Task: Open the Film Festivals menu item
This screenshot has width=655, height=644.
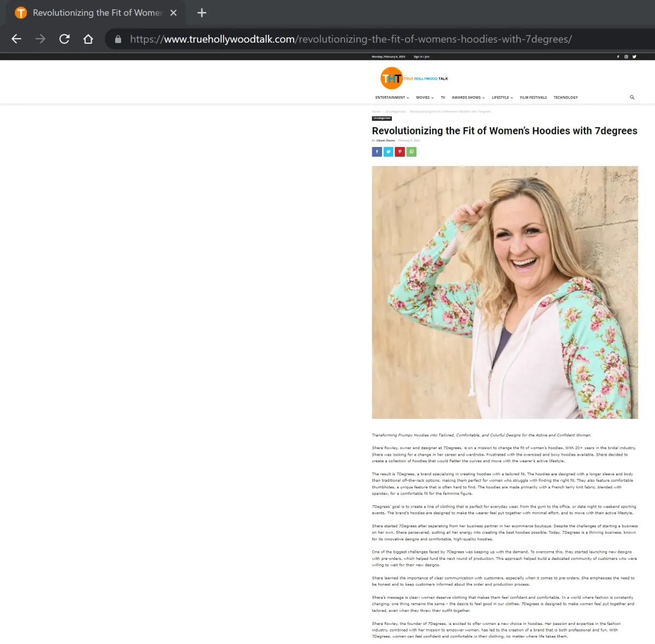Action: [x=533, y=98]
